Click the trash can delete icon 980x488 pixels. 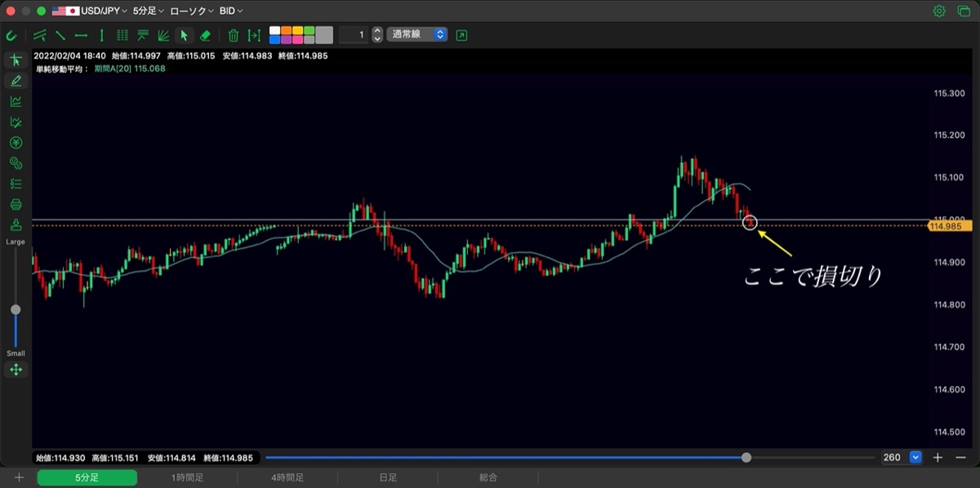(x=234, y=35)
